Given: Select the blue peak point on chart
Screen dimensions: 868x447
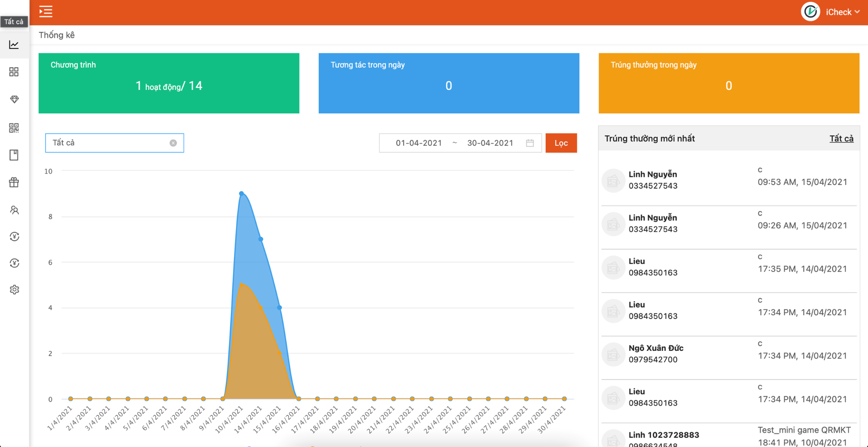Looking at the screenshot, I should pos(242,194).
